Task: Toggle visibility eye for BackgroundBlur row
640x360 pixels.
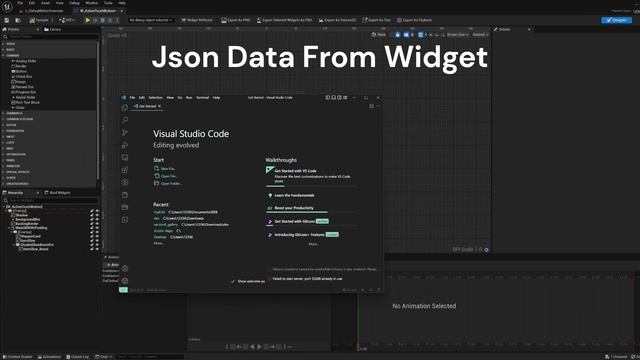Action: 97,219
